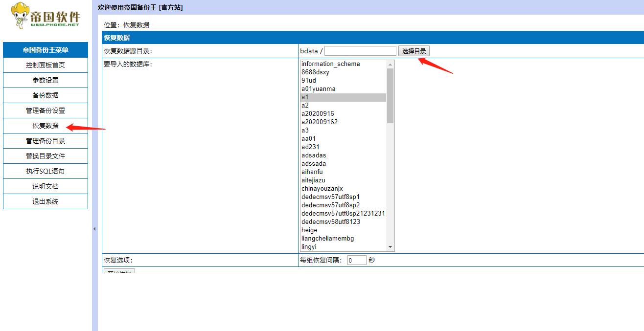Select the highlighted a1 database
Viewport: 644px width, 331px height.
coord(343,97)
